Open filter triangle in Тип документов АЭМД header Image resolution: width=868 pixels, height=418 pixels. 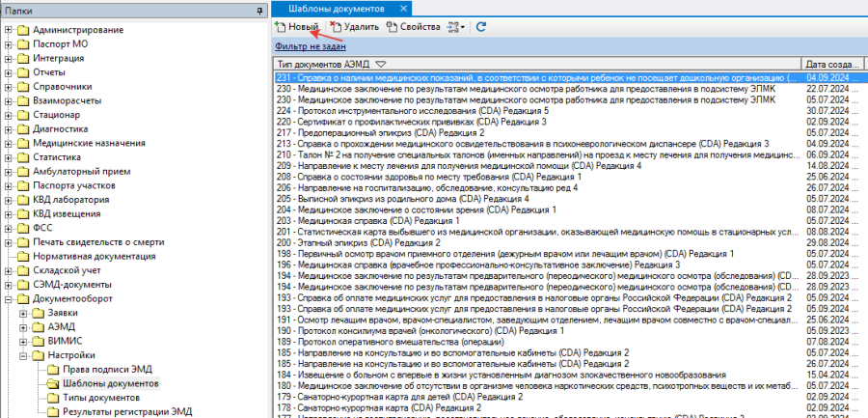click(380, 64)
